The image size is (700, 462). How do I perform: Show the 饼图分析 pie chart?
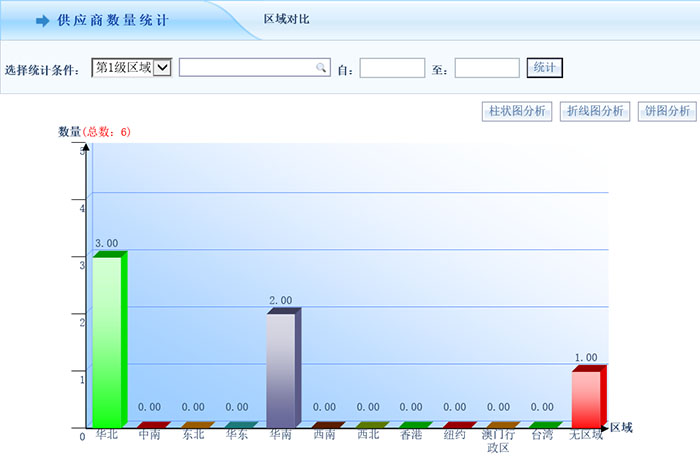click(667, 111)
